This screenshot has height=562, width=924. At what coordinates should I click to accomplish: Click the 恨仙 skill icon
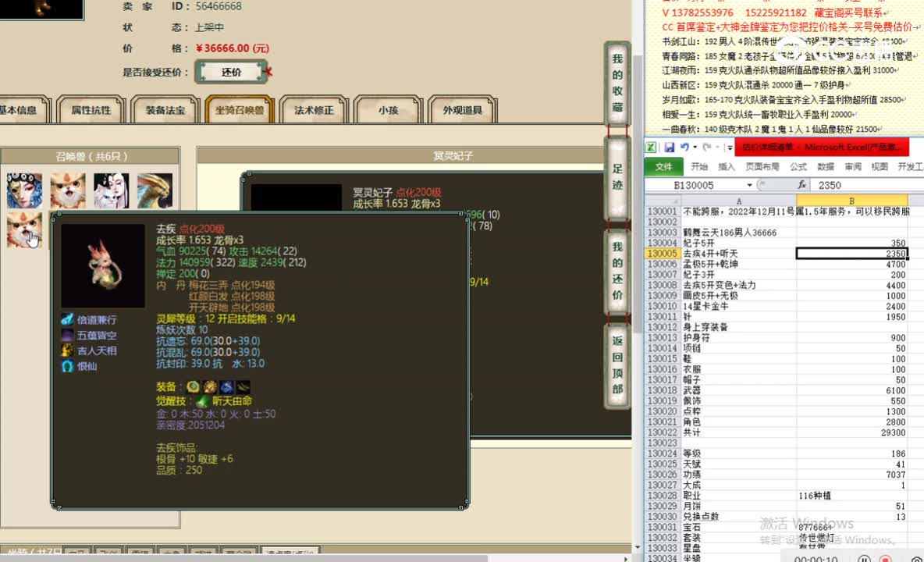67,366
